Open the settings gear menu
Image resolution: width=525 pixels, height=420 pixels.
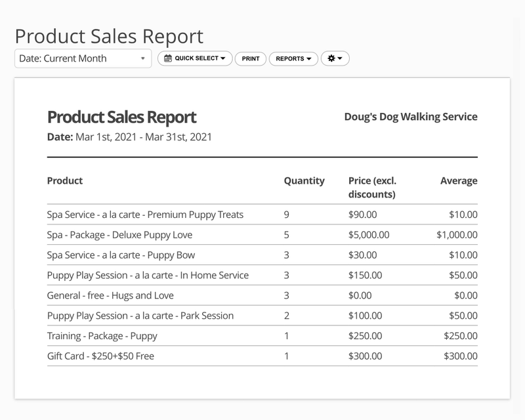(x=332, y=58)
